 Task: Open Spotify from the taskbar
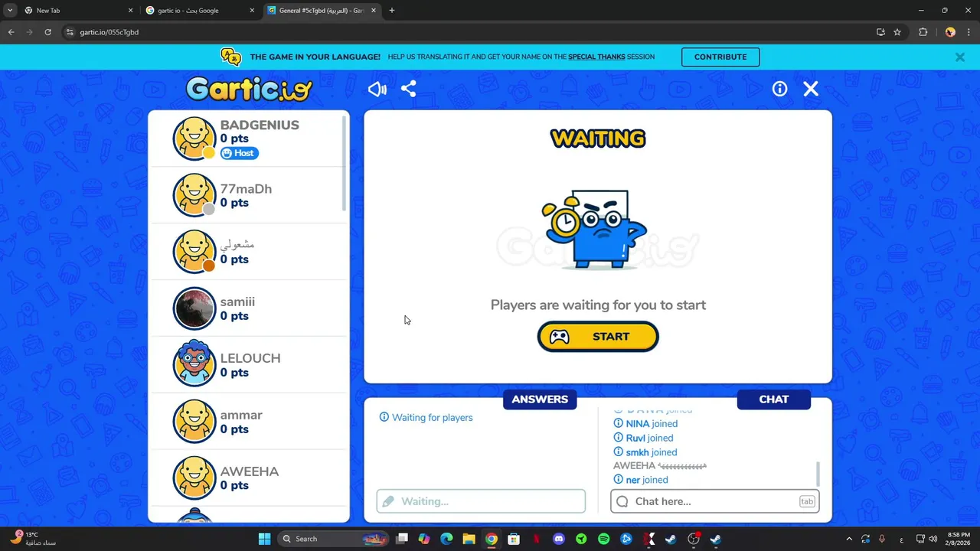(603, 539)
